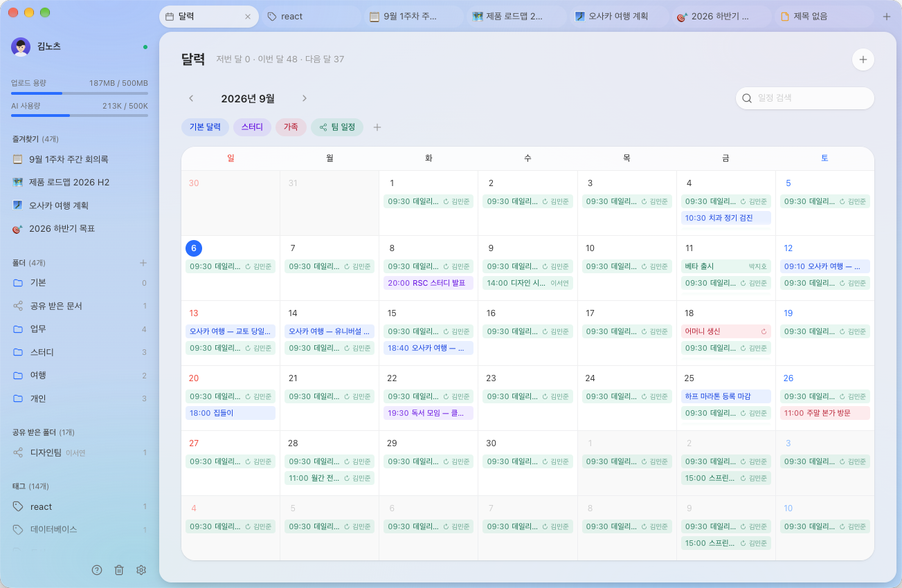This screenshot has width=902, height=588.
Task: Open the help icon in sidebar footer
Action: [x=97, y=570]
